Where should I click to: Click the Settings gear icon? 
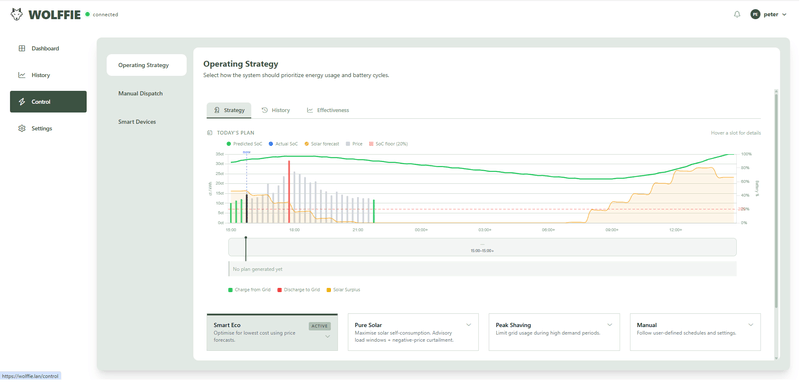pos(21,129)
